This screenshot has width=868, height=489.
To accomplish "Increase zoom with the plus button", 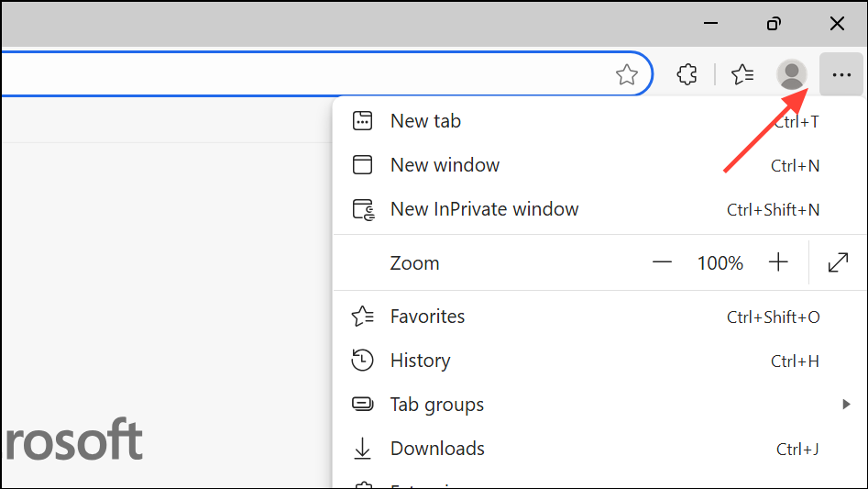I will 778,263.
